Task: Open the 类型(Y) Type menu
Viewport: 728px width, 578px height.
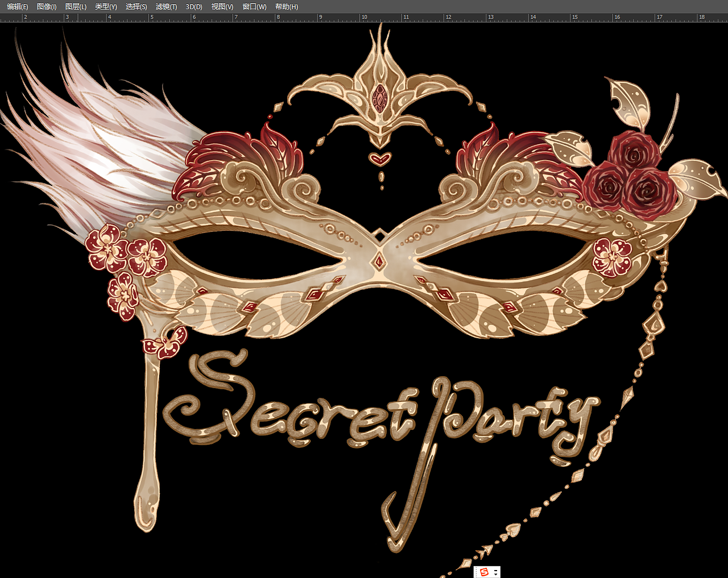Action: pos(106,6)
